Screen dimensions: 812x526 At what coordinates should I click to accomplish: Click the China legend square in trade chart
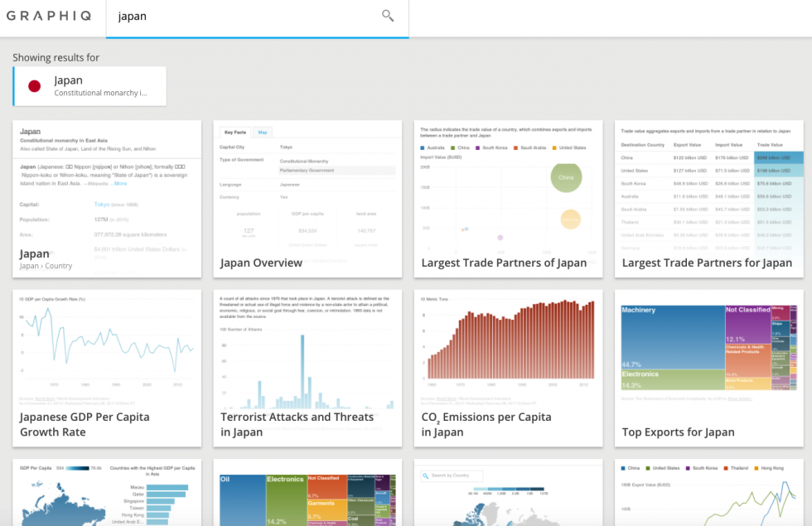[x=452, y=148]
